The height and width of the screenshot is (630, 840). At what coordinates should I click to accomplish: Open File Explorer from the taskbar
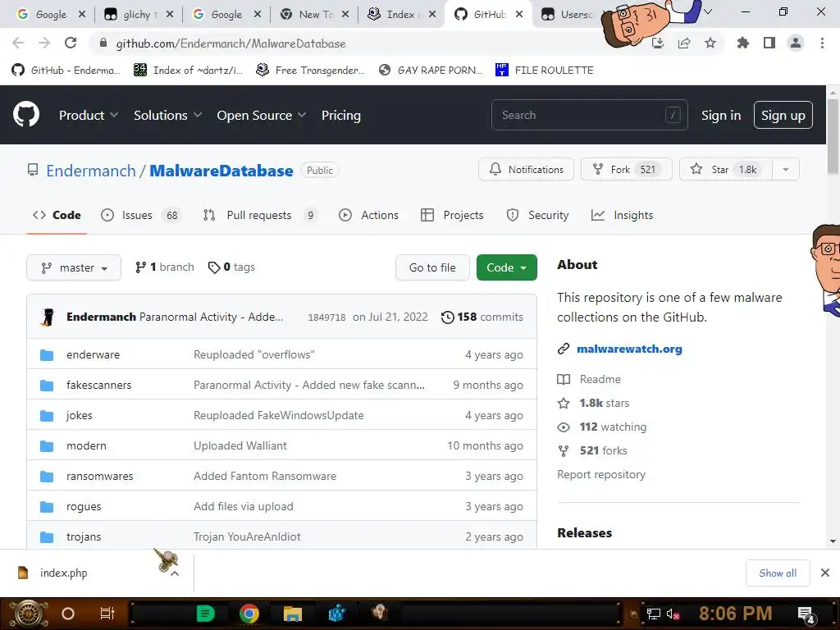pyautogui.click(x=293, y=614)
